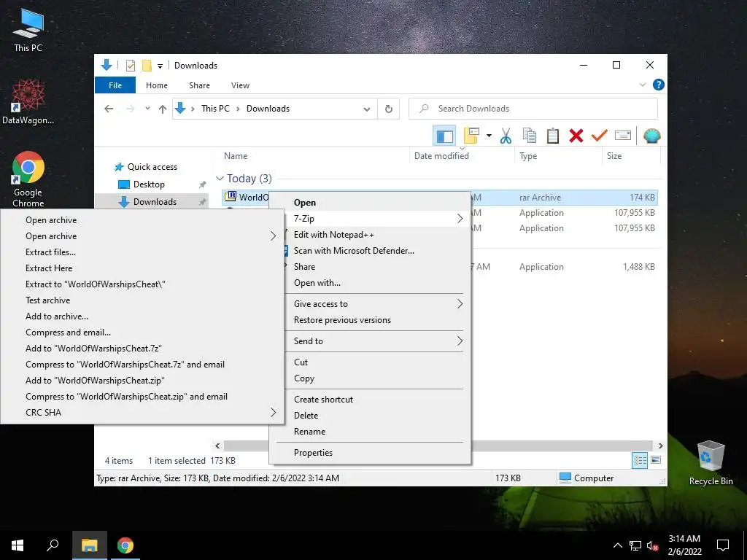The height and width of the screenshot is (560, 747).
Task: Open the Share ribbon tab
Action: pyautogui.click(x=199, y=85)
